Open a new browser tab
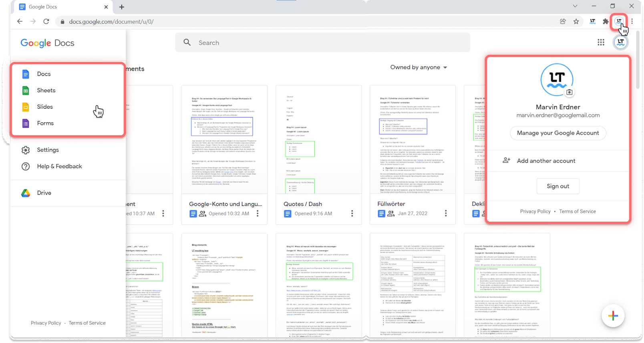644x343 pixels. point(122,7)
